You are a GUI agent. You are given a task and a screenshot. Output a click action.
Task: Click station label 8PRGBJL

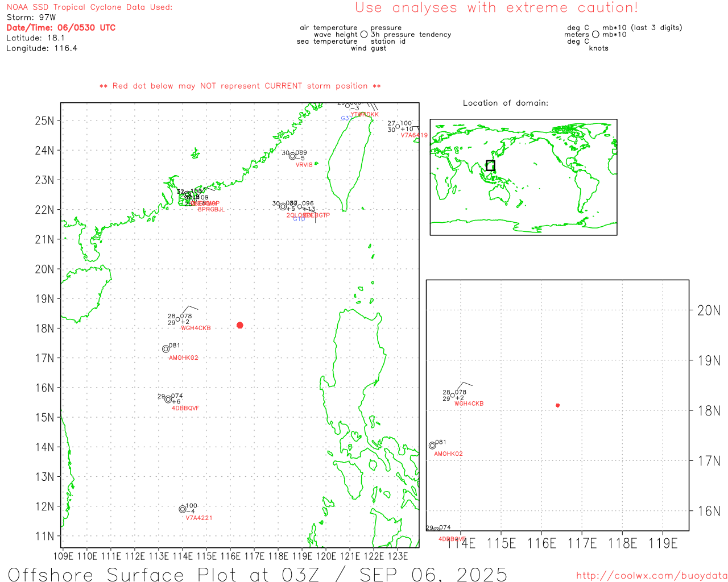coord(211,209)
